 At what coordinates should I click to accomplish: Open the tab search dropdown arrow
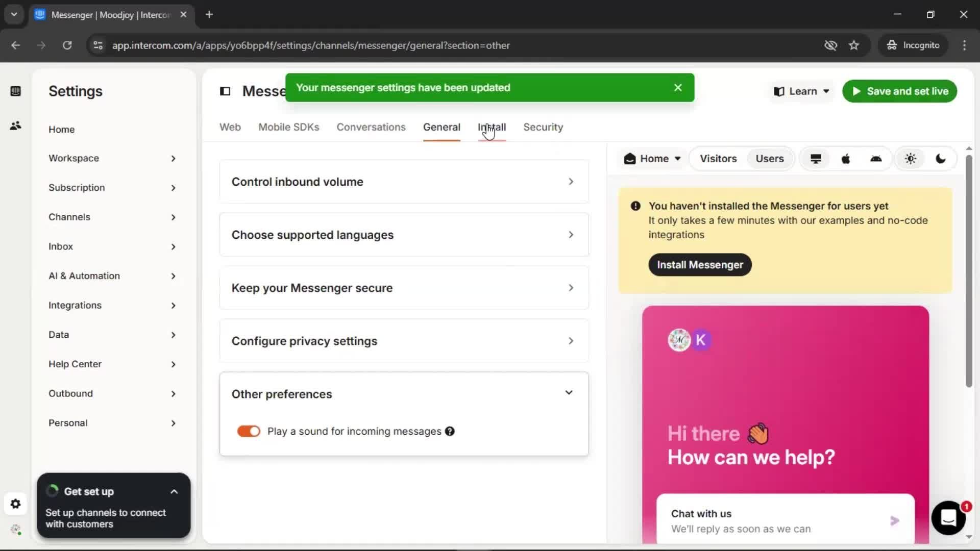click(14, 14)
